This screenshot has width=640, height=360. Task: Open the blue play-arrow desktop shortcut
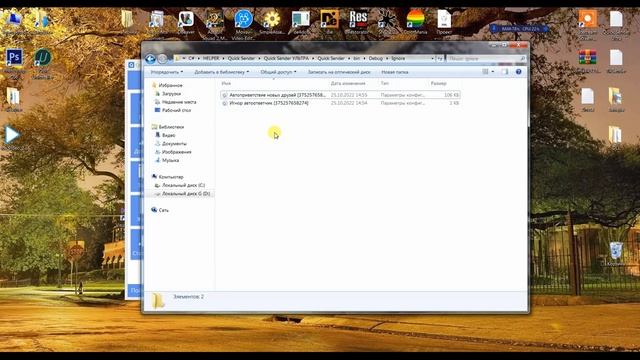(12, 135)
